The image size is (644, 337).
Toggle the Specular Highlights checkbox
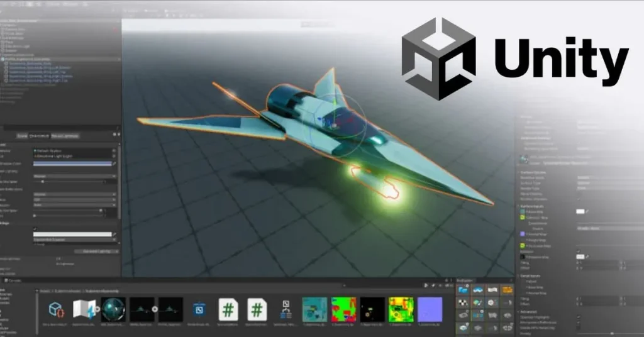[x=579, y=317]
